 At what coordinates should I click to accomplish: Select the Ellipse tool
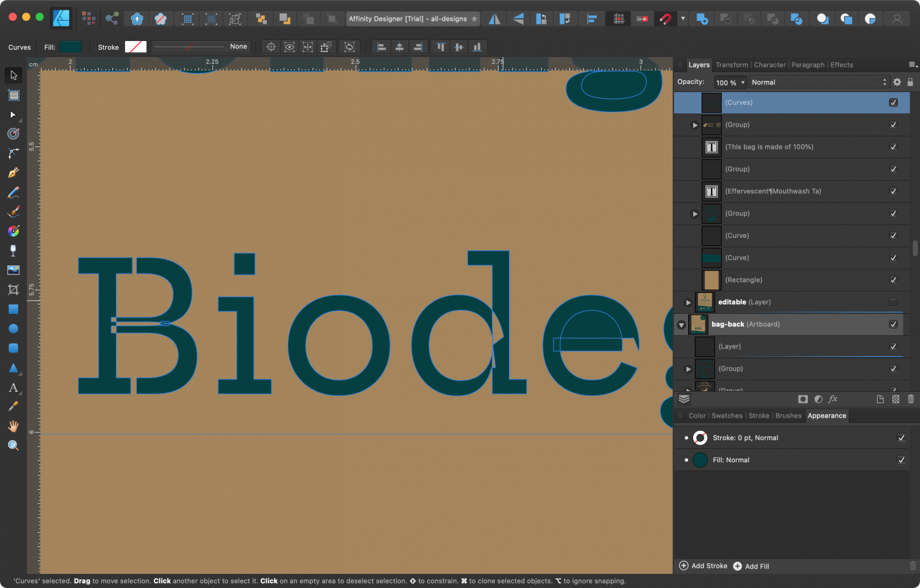(x=13, y=329)
